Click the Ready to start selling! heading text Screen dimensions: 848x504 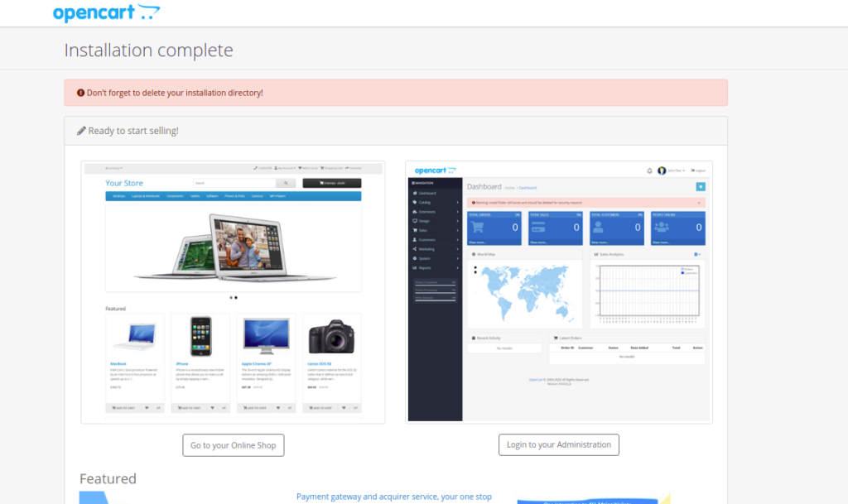pyautogui.click(x=133, y=131)
